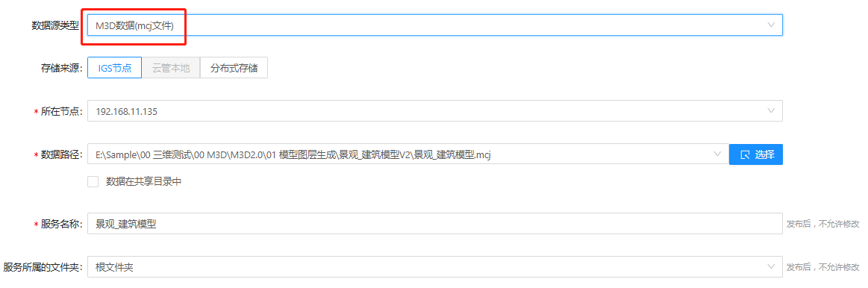Viewport: 868px width, 288px height.
Task: Click the 发布后，不允许修改 note beside 服务名称
Action: (x=823, y=225)
